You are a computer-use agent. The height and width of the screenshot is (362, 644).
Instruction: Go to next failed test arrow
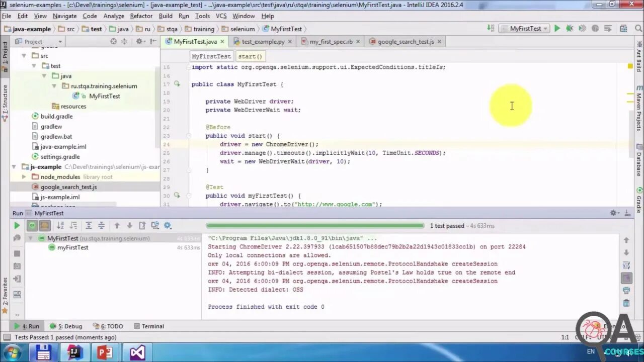click(x=129, y=226)
